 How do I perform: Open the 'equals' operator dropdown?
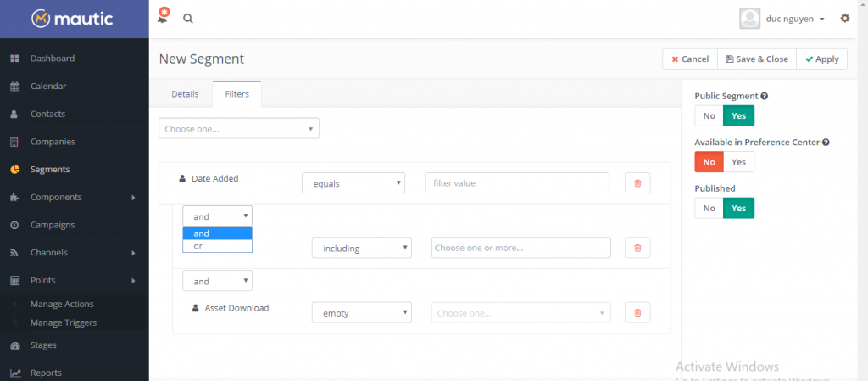(x=353, y=183)
